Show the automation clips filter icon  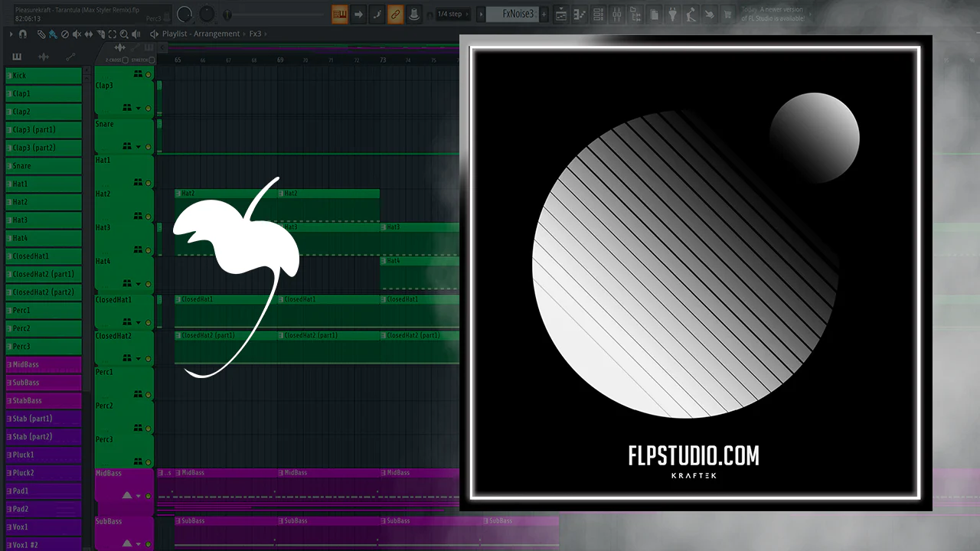[70, 57]
